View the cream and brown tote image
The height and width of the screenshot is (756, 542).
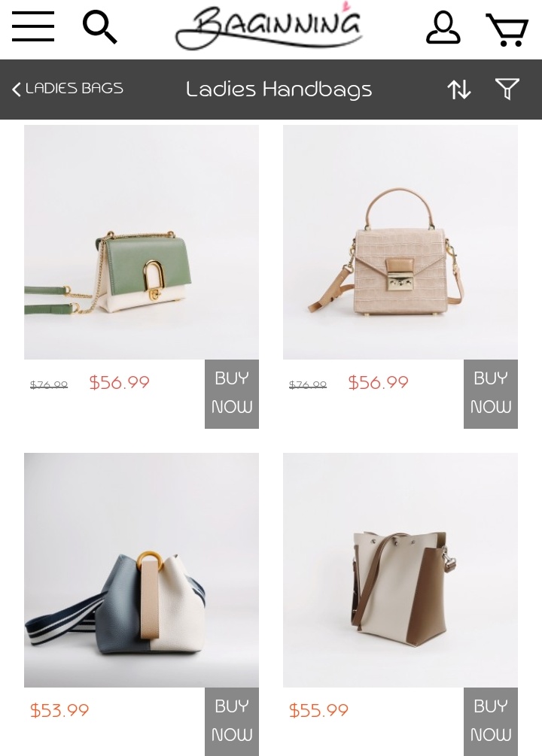click(x=400, y=570)
